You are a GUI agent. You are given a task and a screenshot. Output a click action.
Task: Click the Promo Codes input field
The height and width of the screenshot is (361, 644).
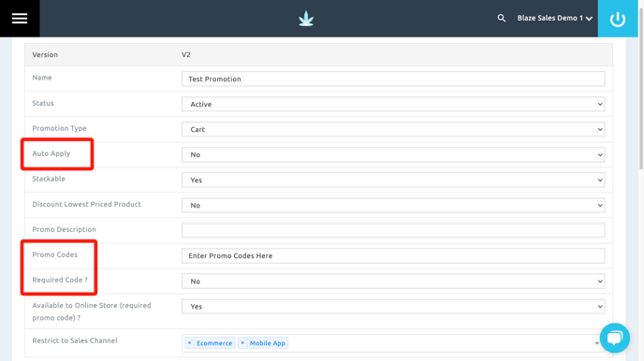tap(393, 255)
